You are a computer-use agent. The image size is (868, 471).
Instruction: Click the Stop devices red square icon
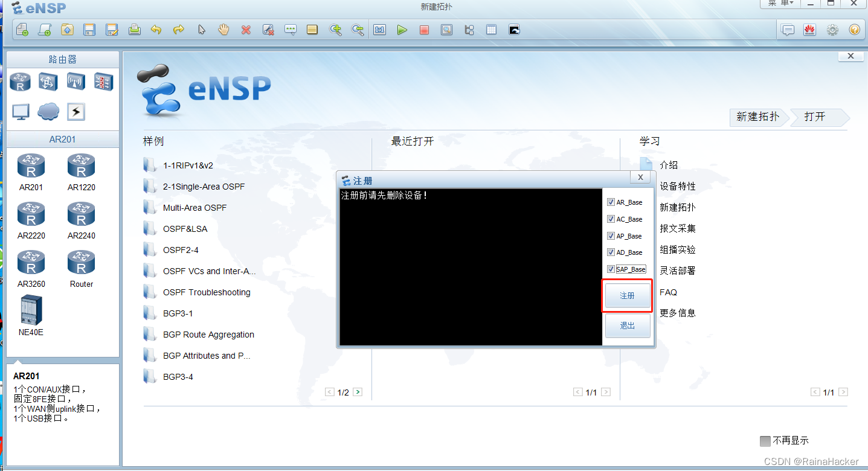click(x=424, y=29)
